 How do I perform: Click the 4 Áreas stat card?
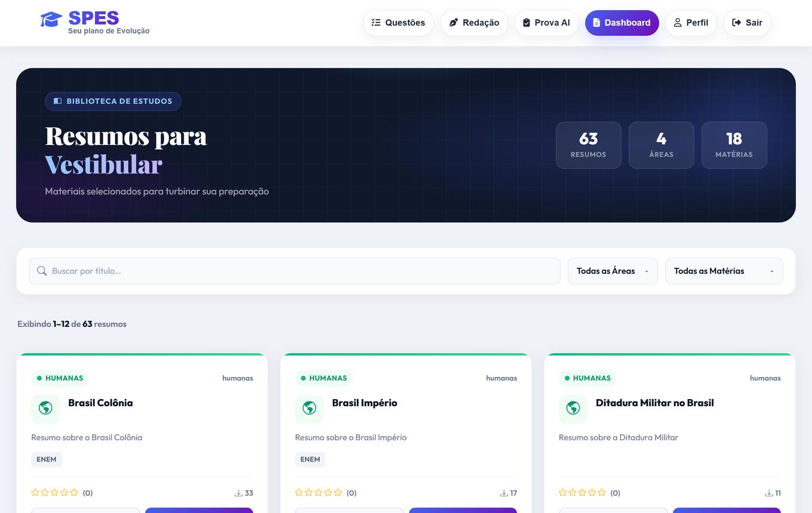point(662,145)
